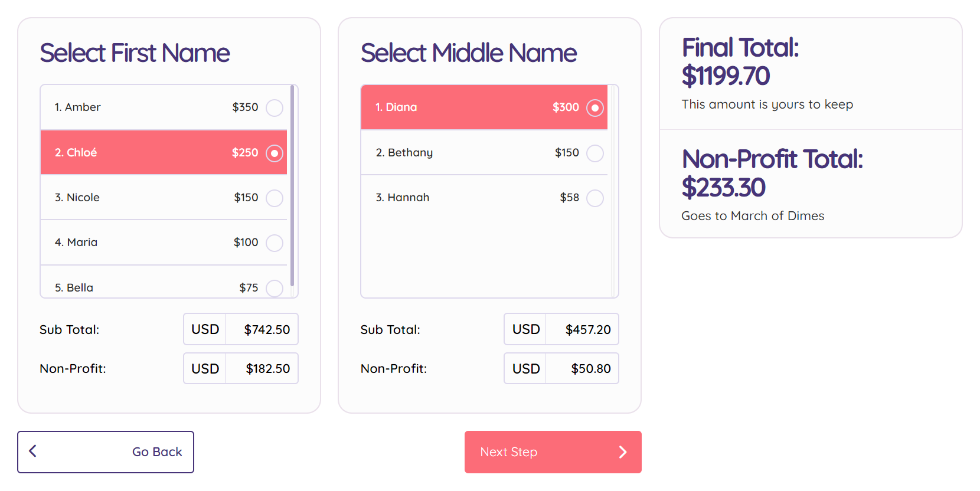Select the Chloé first name option
Screen dimensions: 980x491
[164, 152]
